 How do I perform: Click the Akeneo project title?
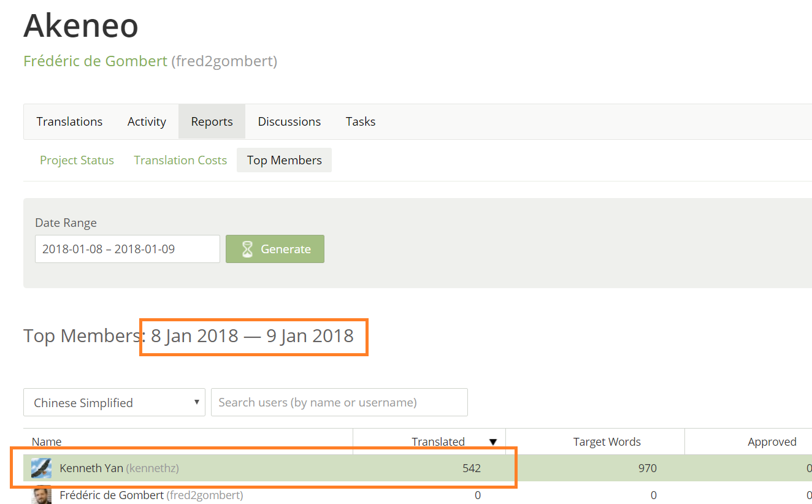coord(81,25)
